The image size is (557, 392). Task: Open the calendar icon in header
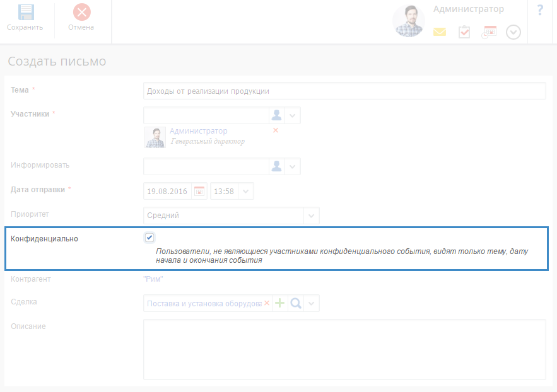click(489, 32)
